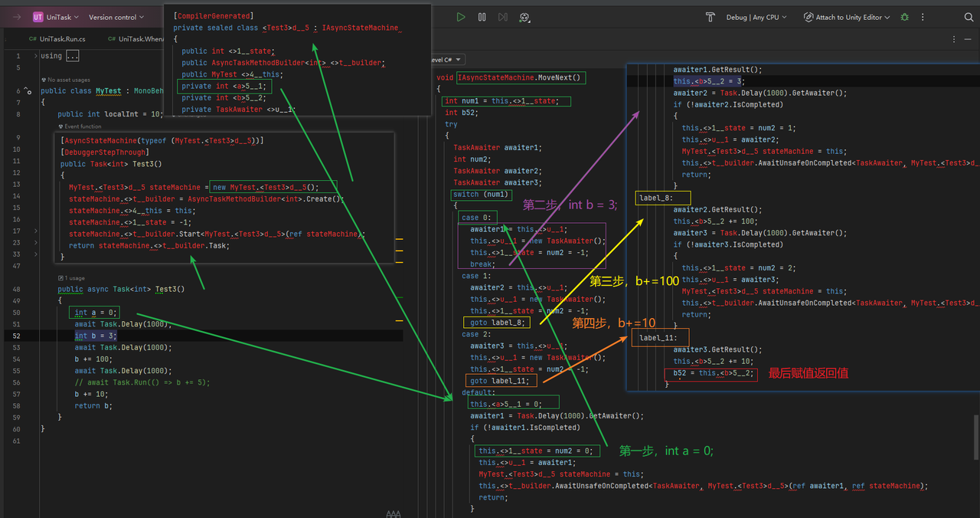Image resolution: width=980 pixels, height=518 pixels.
Task: Click 'label_8:' in right panel
Action: 658,198
